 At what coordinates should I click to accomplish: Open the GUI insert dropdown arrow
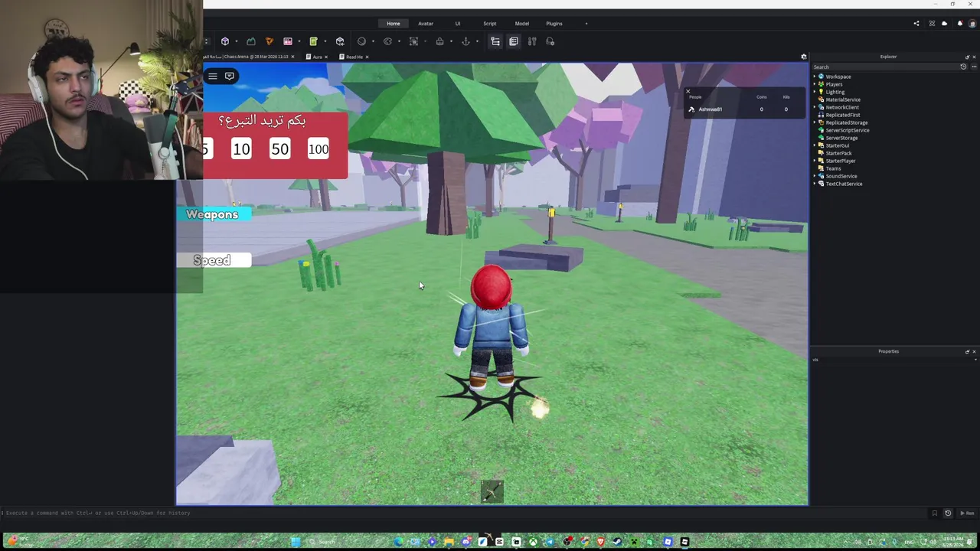pos(299,41)
